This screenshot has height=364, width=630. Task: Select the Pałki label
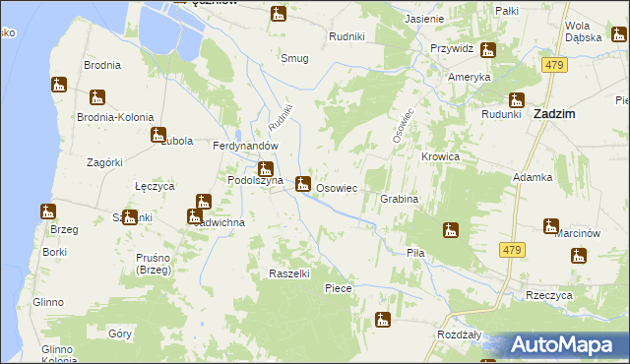(x=507, y=11)
